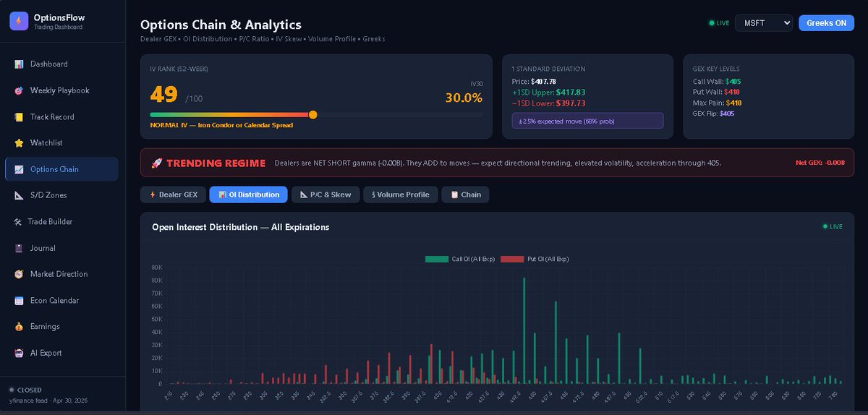This screenshot has height=415, width=868.
Task: Click the ±2.5% expected move badge
Action: pyautogui.click(x=587, y=121)
